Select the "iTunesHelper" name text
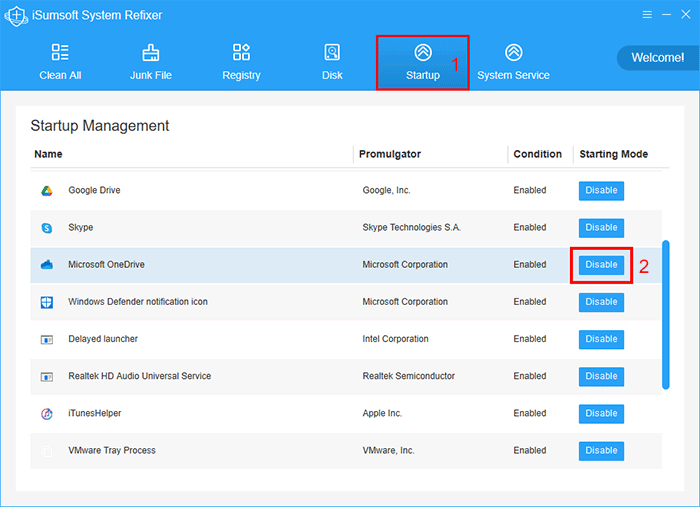The width and height of the screenshot is (700, 507). pos(95,413)
